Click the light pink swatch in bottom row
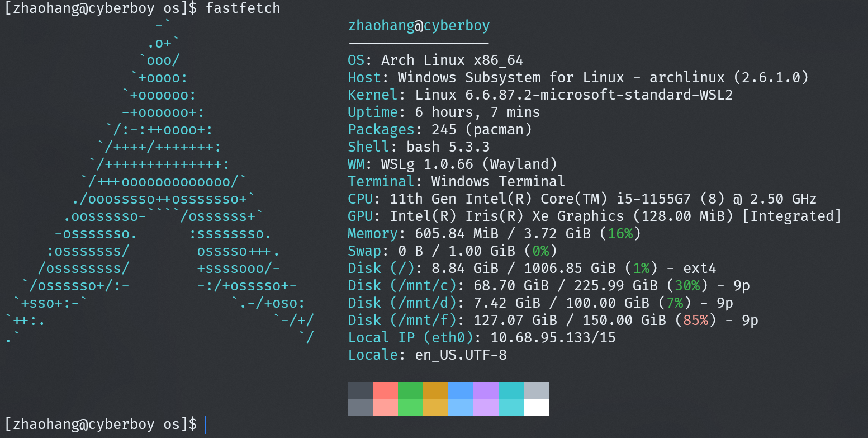This screenshot has height=438, width=868. click(x=385, y=407)
